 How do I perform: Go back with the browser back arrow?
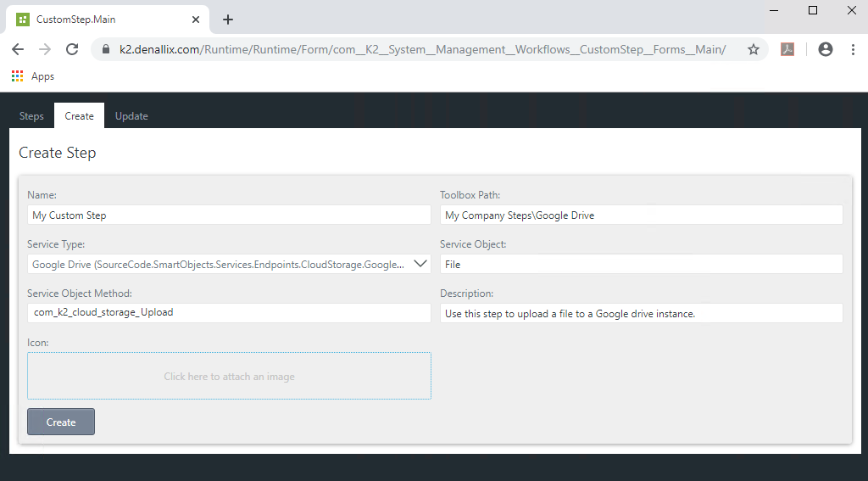(18, 49)
